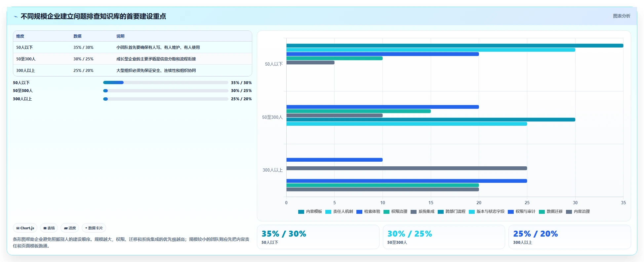Click the 内容模板 bar in the 50人以下 group

pos(455,46)
